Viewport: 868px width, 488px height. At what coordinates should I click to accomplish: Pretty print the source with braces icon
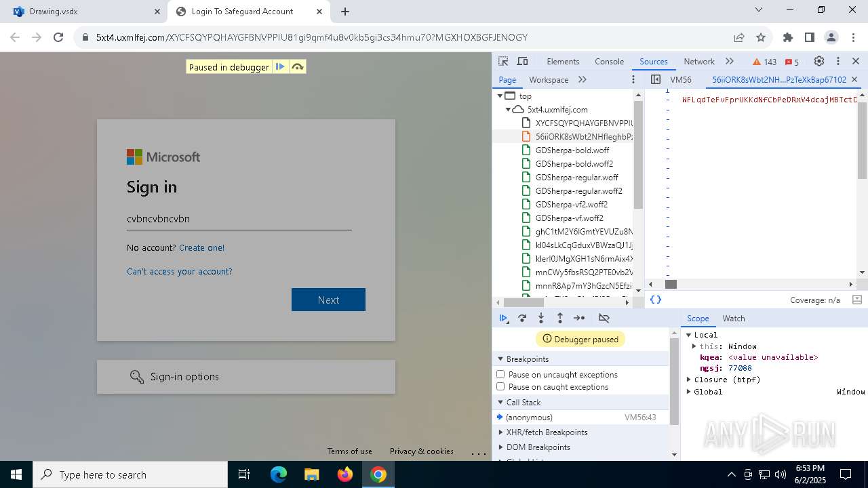[x=656, y=300]
